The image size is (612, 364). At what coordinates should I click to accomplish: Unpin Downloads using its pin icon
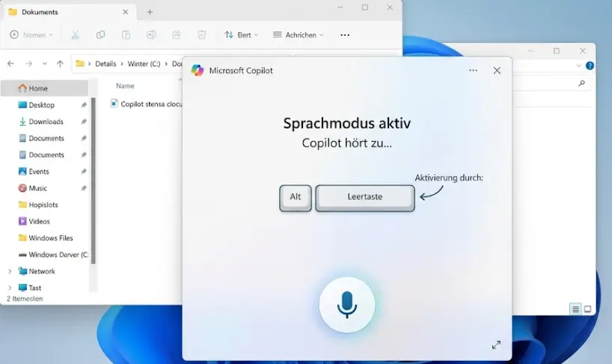pyautogui.click(x=84, y=122)
